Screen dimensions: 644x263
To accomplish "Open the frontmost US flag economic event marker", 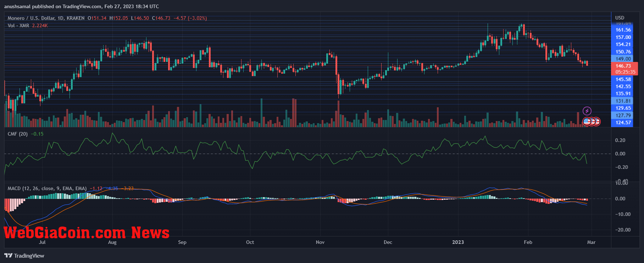I will (587, 121).
